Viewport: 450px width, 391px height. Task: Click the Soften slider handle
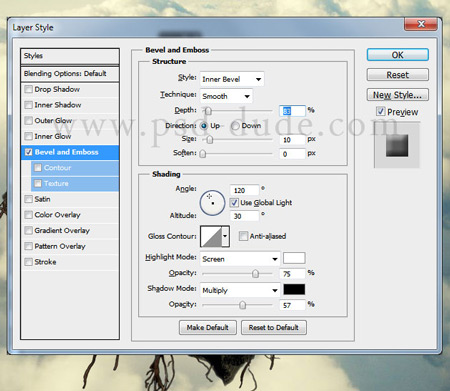[203, 154]
